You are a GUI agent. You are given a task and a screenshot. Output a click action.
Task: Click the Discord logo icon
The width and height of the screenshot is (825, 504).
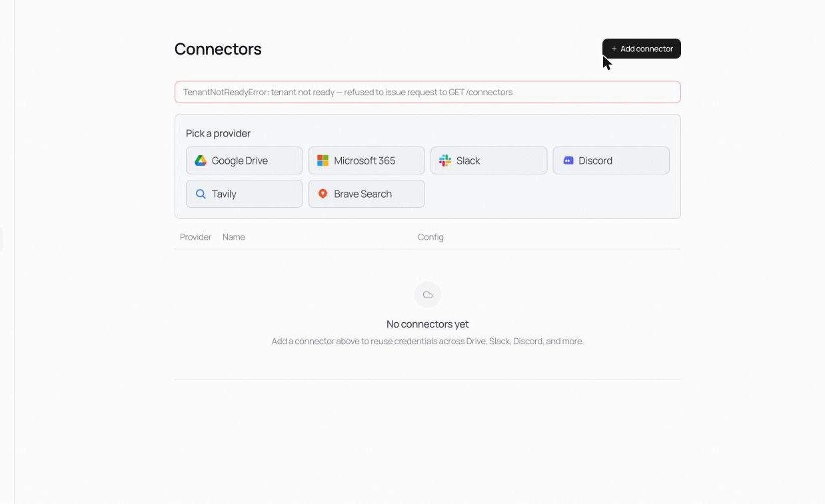(568, 160)
